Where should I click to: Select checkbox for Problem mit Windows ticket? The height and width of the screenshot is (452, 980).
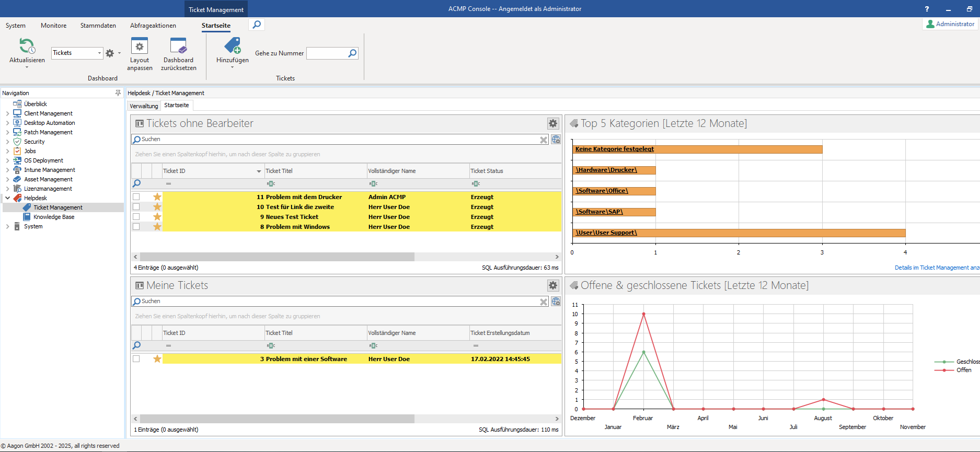136,227
